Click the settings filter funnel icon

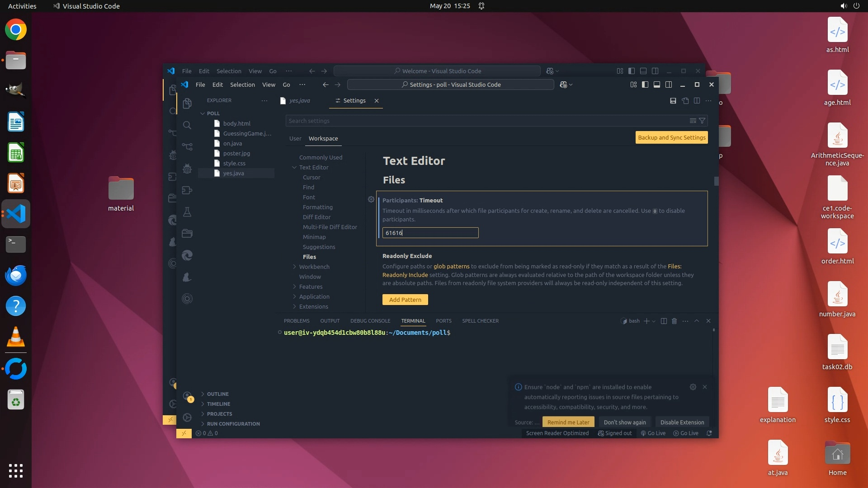click(x=702, y=121)
